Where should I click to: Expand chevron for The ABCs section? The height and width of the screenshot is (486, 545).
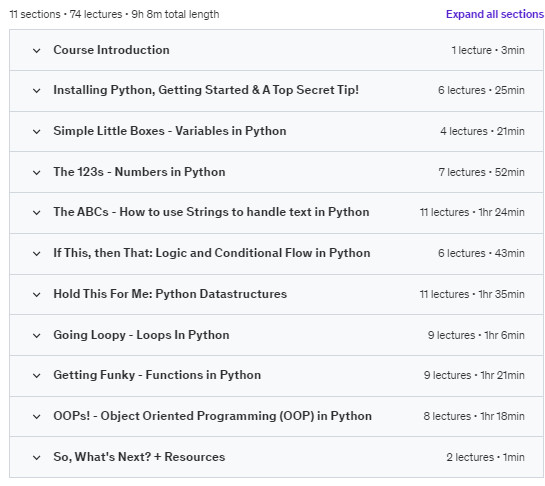pos(36,213)
